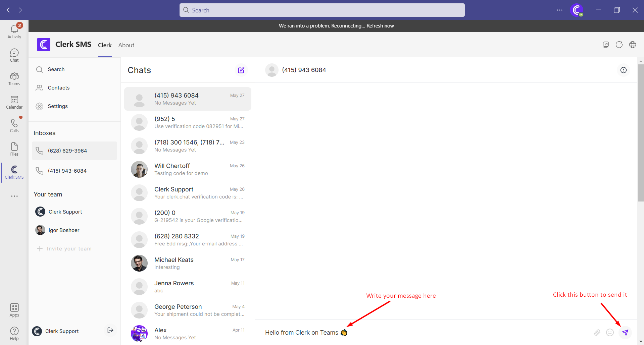The image size is (644, 345).
Task: Click the message input field
Action: [x=426, y=333]
